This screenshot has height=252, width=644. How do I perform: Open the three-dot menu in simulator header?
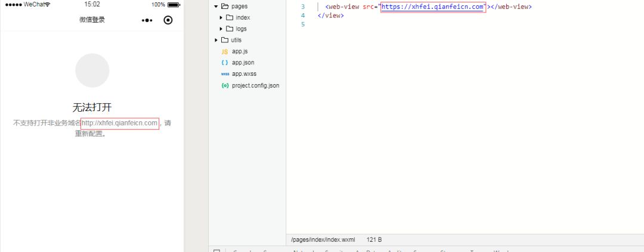(x=147, y=20)
